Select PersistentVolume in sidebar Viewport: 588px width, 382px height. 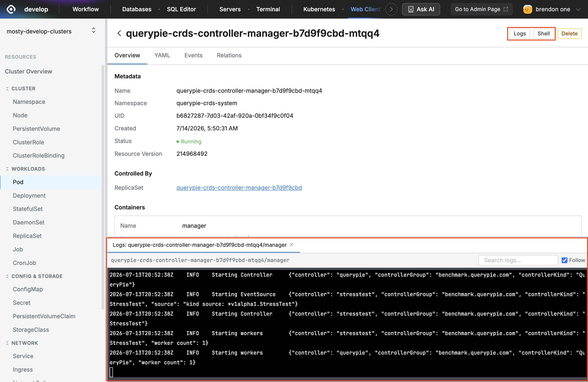[36, 129]
